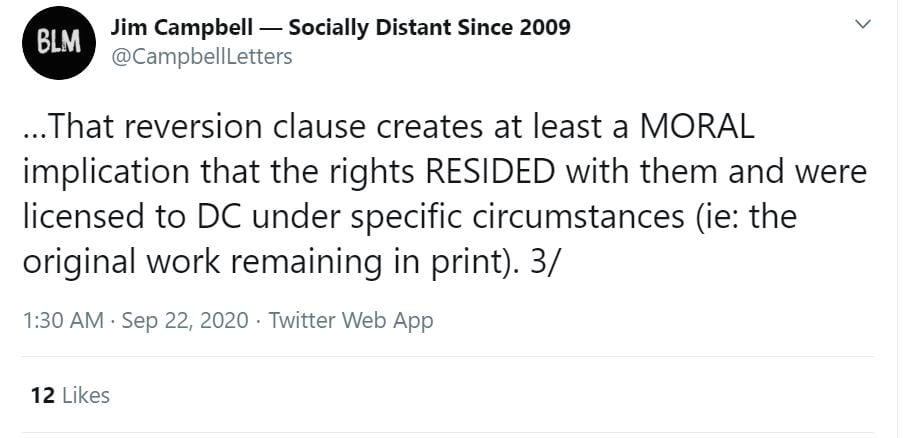Click the word "Likes" under the tweet
Screen dimensions: 912x438
pos(86,395)
